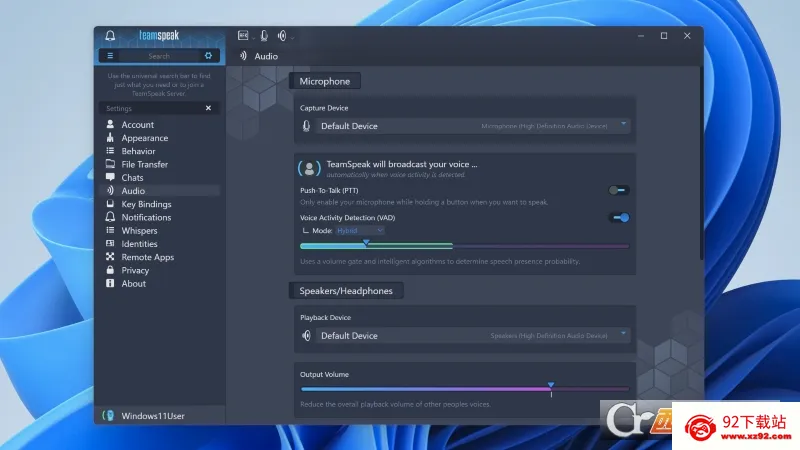Viewport: 800px width, 450px height.
Task: Open settings gear in search bar
Action: point(208,56)
